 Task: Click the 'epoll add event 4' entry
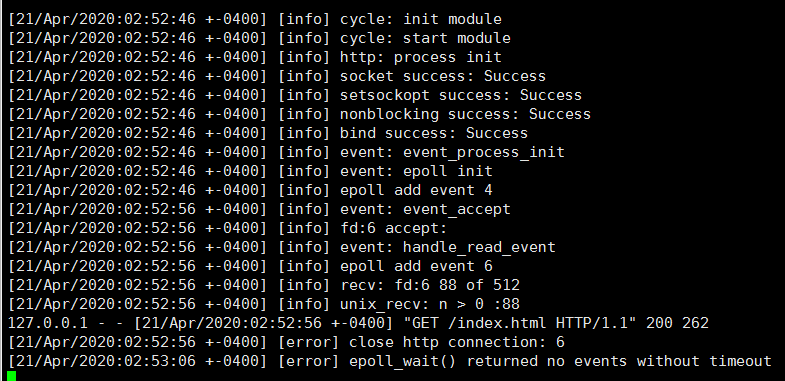(416, 190)
